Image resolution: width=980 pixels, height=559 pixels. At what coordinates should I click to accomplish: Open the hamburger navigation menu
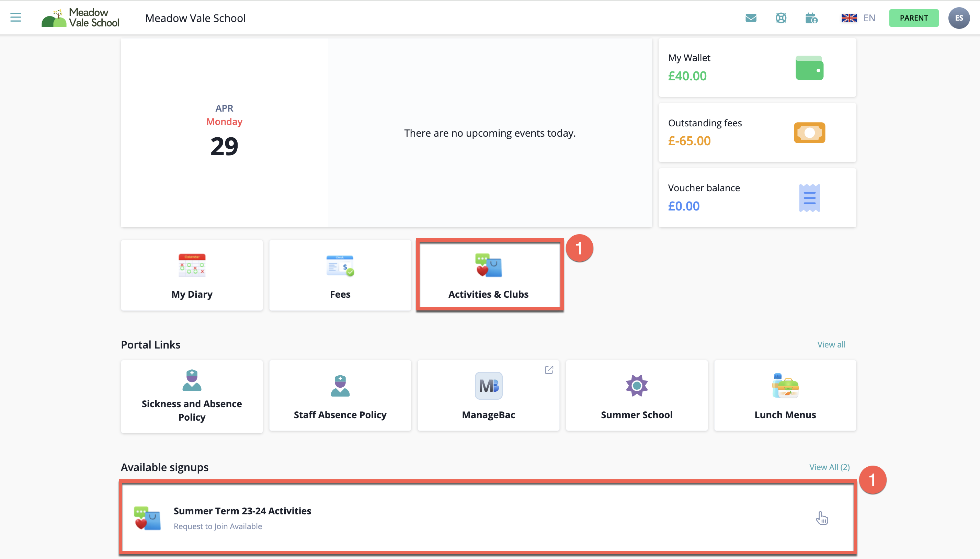(15, 17)
